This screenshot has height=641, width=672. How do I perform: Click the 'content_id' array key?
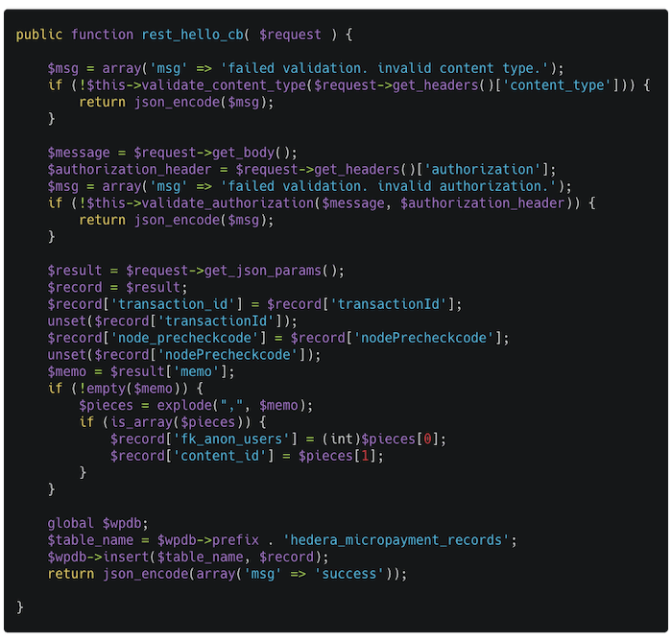(220, 456)
